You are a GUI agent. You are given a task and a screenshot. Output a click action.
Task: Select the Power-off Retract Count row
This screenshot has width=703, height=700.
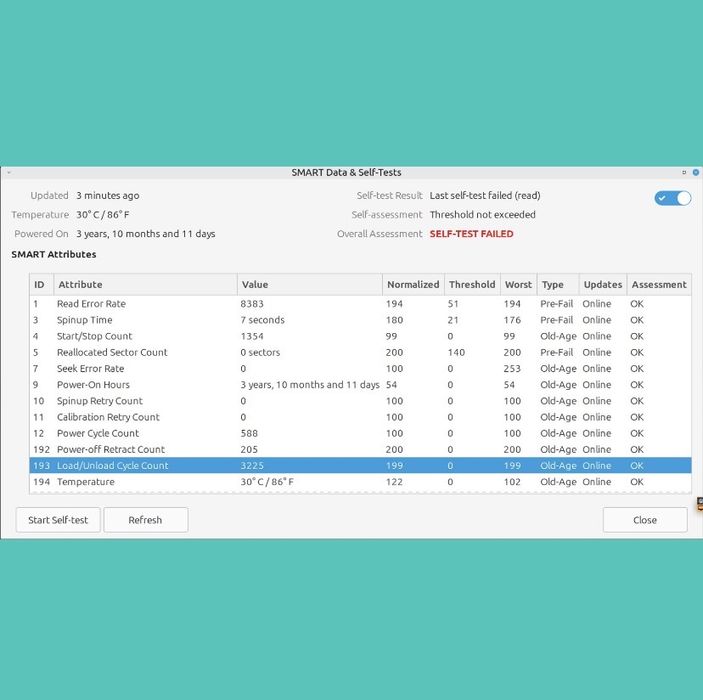click(x=360, y=449)
